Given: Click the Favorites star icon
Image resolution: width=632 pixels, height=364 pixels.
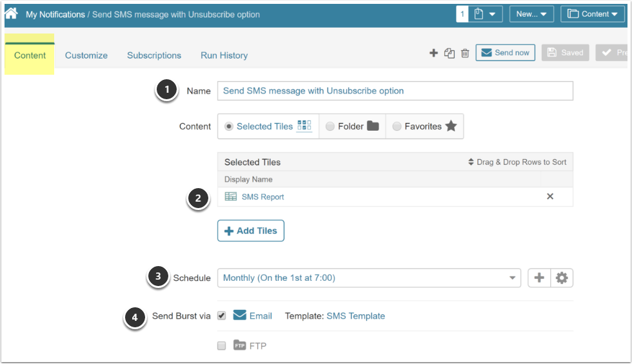Looking at the screenshot, I should (451, 126).
